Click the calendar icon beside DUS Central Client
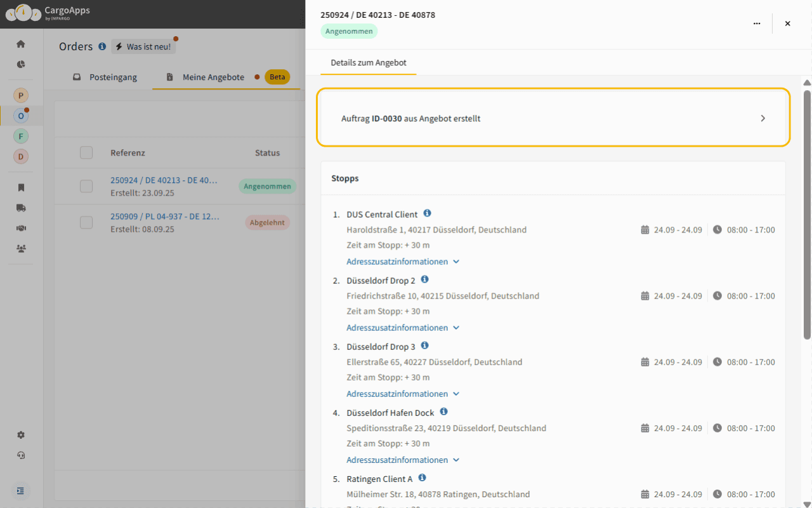This screenshot has height=508, width=812. pyautogui.click(x=645, y=229)
